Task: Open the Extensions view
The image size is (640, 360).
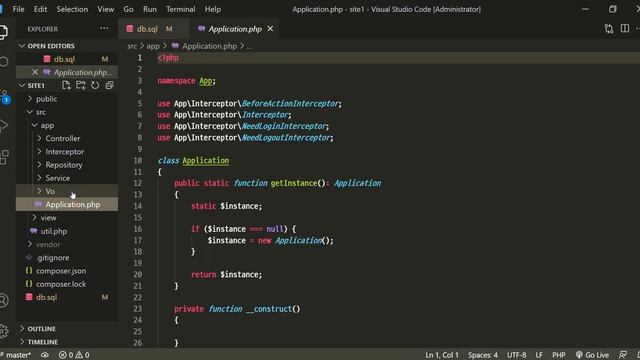Action: pyautogui.click(x=4, y=157)
